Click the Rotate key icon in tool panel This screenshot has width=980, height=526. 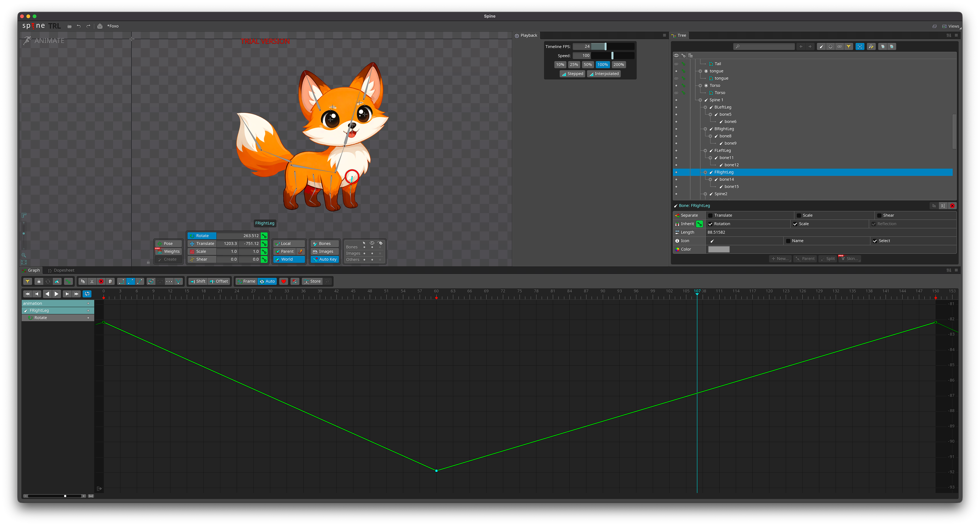click(x=264, y=236)
